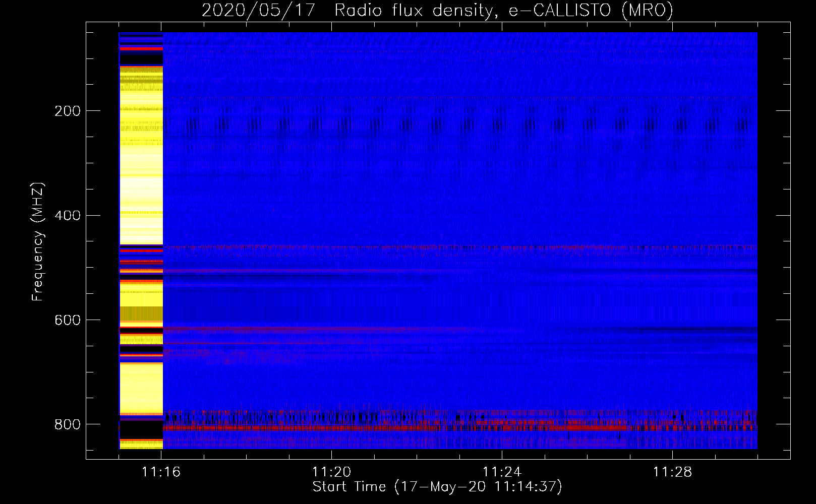Click the black gap in yellow column at 800 MHz

[x=141, y=430]
